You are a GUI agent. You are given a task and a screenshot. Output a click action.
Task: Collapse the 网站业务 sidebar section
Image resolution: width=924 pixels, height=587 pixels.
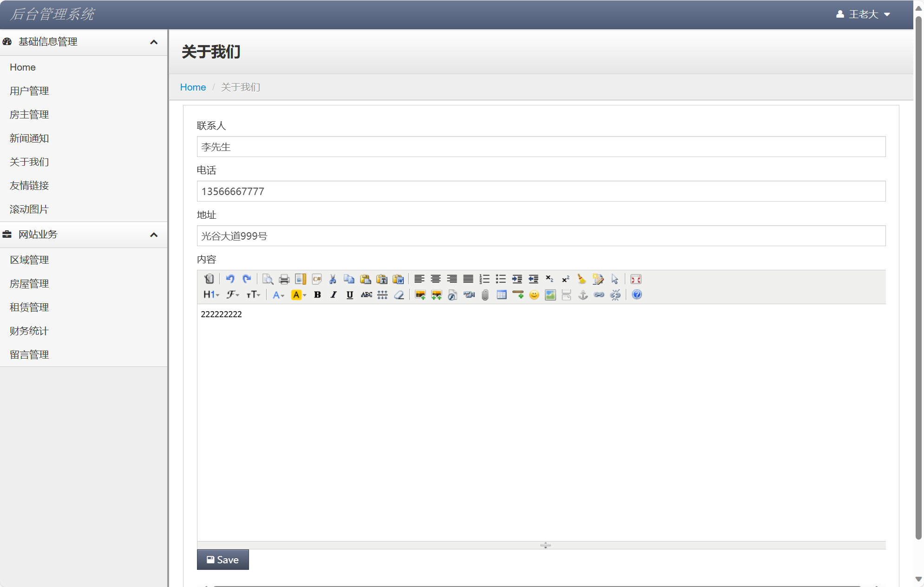pyautogui.click(x=154, y=235)
